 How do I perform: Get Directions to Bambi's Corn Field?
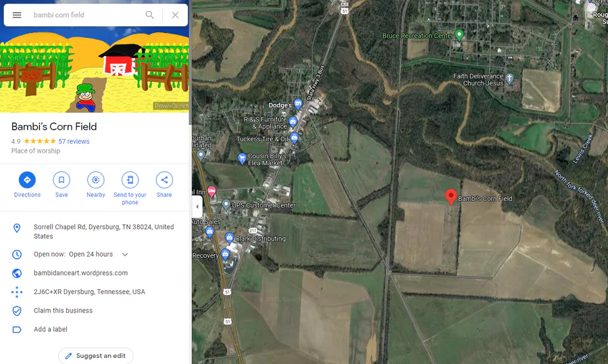coord(27,180)
